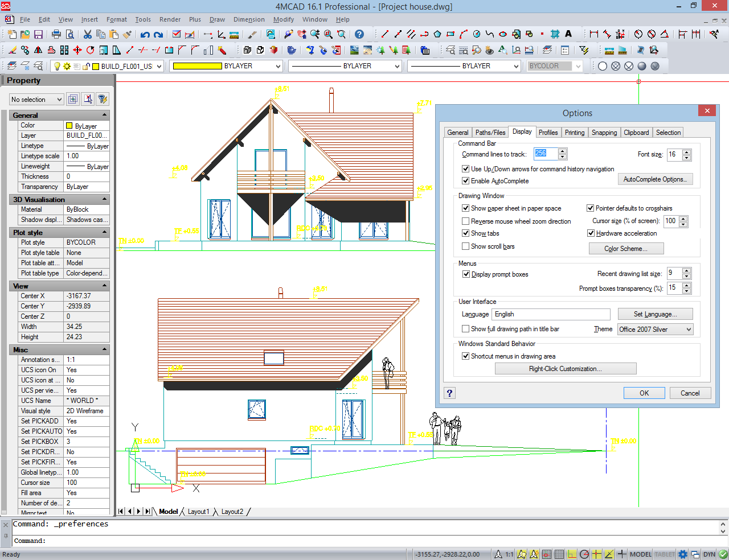Click Cancel in Options dialog
The width and height of the screenshot is (729, 560).
690,393
